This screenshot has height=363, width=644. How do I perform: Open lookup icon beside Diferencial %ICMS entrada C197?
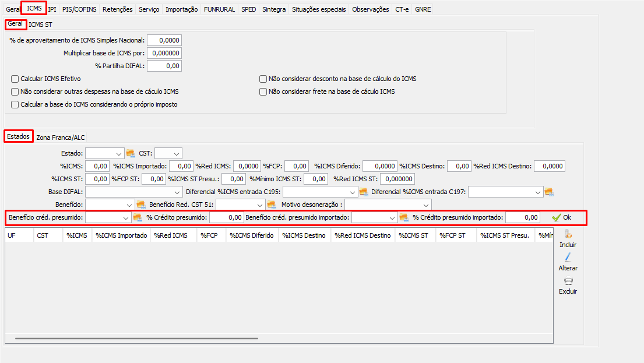(x=549, y=192)
